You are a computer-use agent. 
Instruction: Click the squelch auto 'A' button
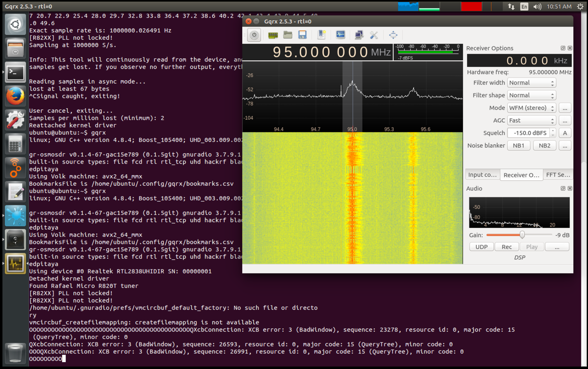tap(565, 133)
